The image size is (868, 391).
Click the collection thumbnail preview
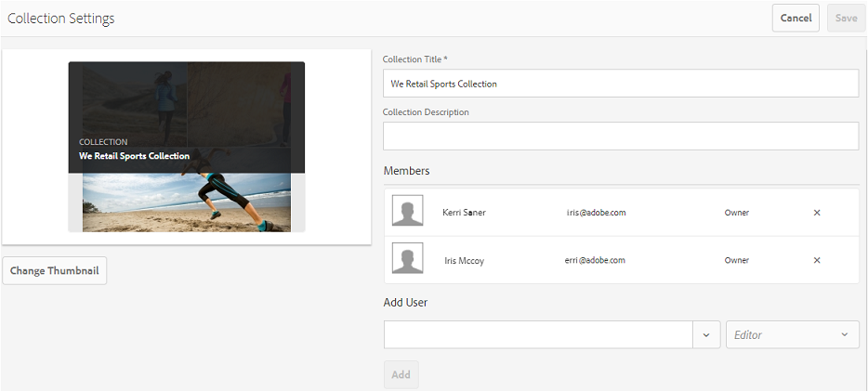187,147
